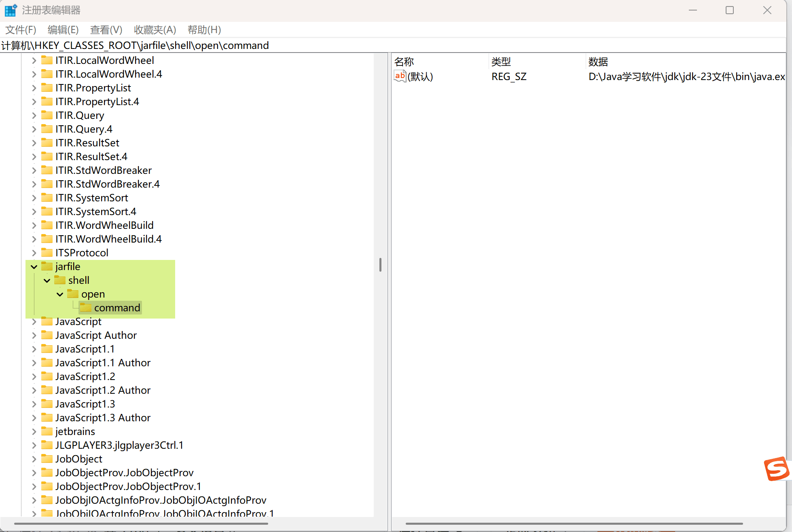Select the JavaScript1.2 tree item
The width and height of the screenshot is (792, 532).
pyautogui.click(x=85, y=376)
